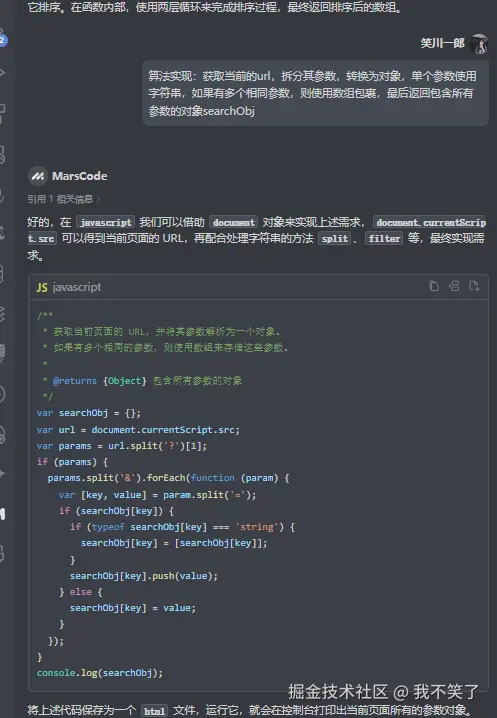This screenshot has width=497, height=718.
Task: Click the if (searchObj[key]) { line
Action: (116, 511)
